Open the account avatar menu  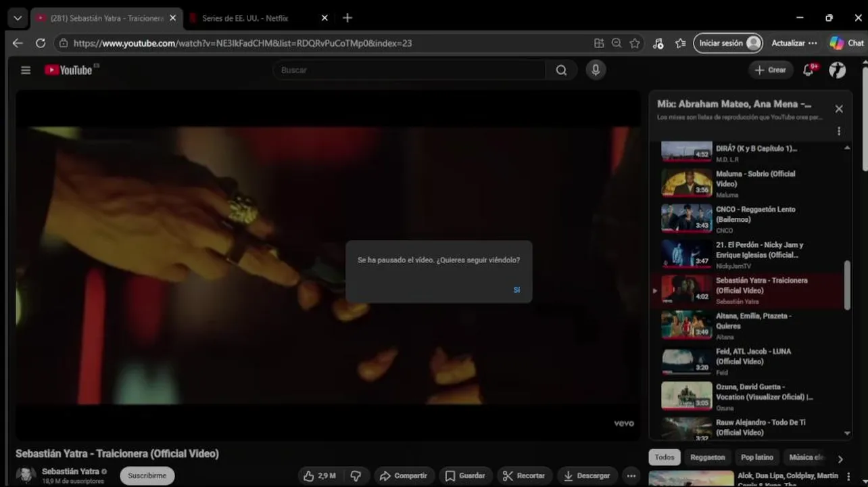tap(837, 70)
